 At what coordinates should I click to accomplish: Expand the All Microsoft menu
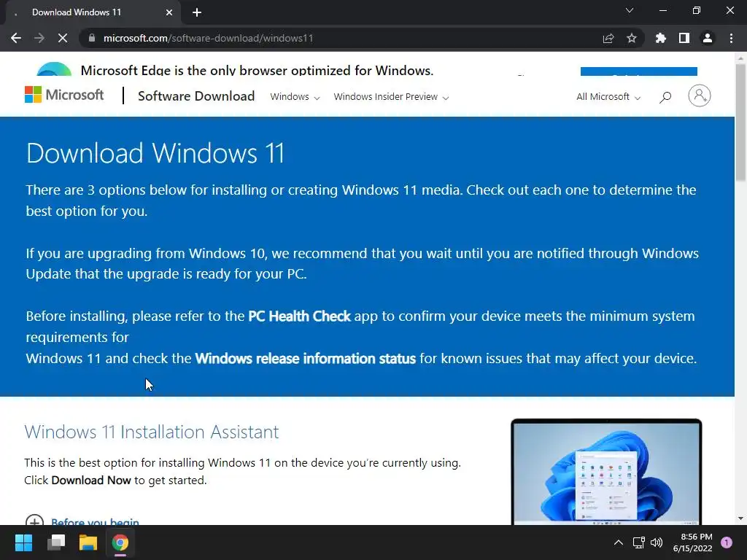pyautogui.click(x=608, y=97)
